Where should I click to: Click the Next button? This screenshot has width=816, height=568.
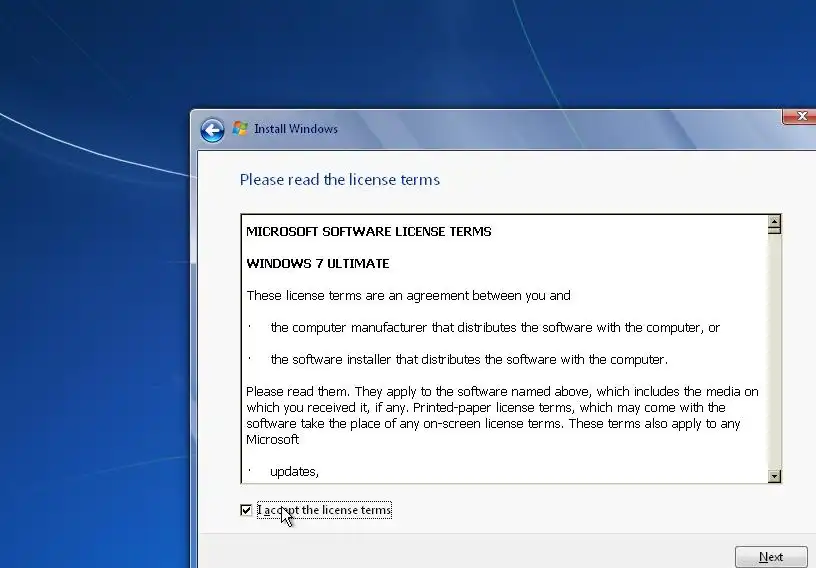click(x=771, y=557)
